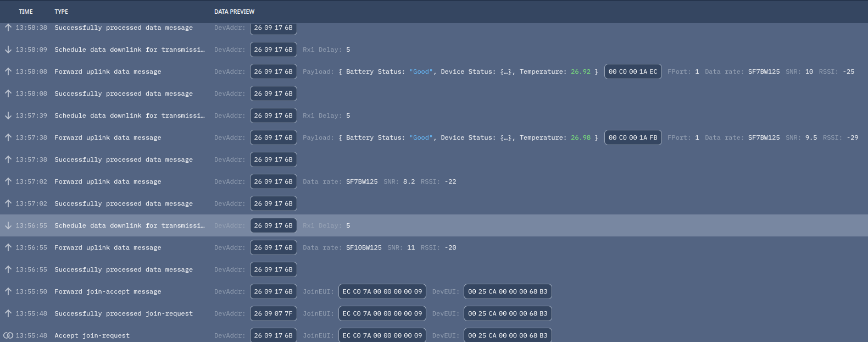This screenshot has width=868, height=342.
Task: Click the 13:57:38 Forward uplink arrow icon
Action: [8, 137]
